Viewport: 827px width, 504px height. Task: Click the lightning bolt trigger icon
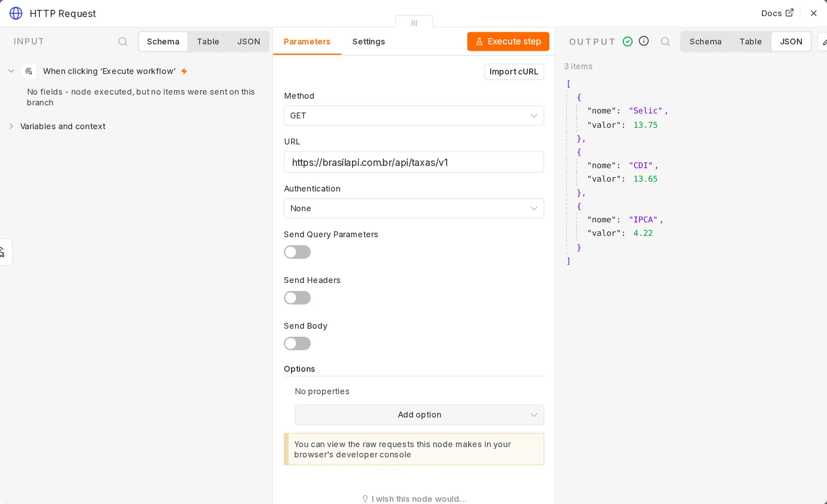click(x=184, y=71)
